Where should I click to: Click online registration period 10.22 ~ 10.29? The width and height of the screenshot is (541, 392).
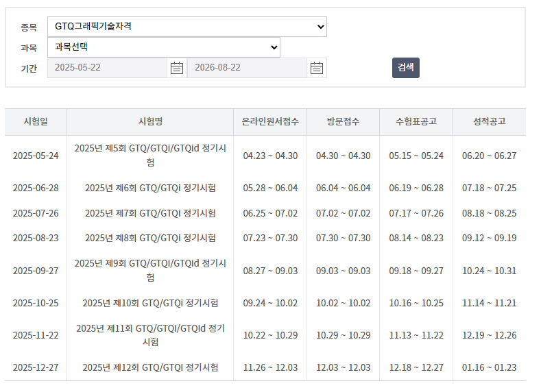(270, 335)
